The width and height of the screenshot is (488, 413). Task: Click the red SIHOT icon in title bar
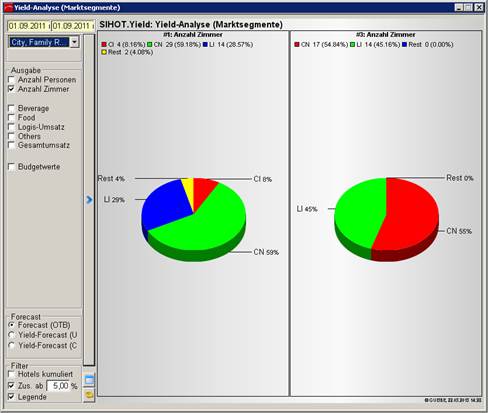[8, 8]
